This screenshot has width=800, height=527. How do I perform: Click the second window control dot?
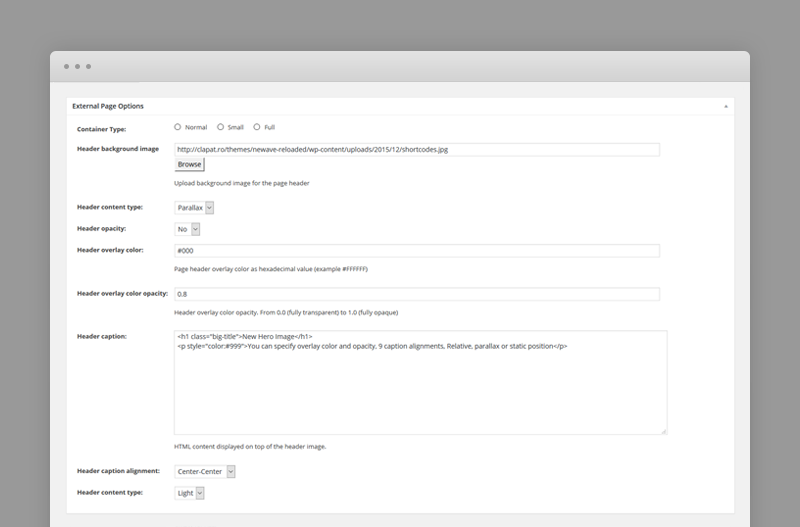pyautogui.click(x=78, y=66)
